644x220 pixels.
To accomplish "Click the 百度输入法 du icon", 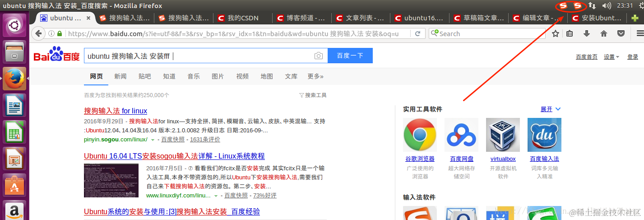I will tap(544, 135).
